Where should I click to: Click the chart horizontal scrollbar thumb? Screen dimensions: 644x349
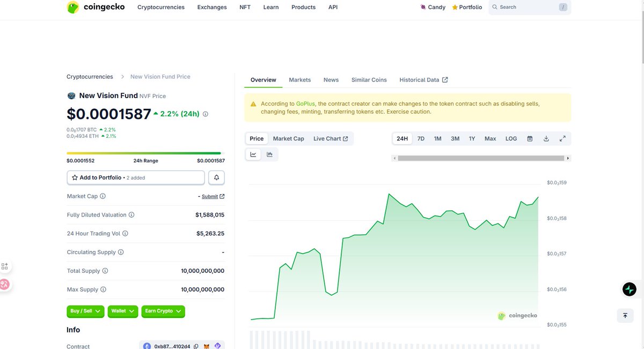click(x=481, y=158)
